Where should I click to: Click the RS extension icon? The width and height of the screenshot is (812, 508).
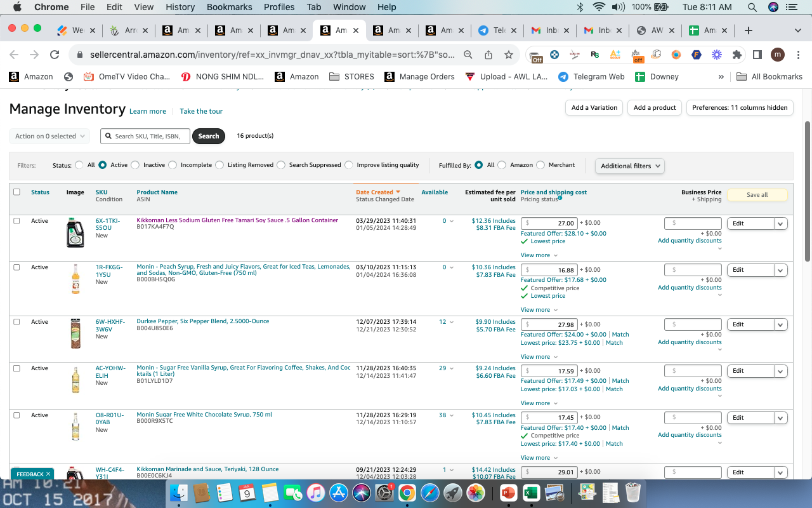click(x=594, y=55)
